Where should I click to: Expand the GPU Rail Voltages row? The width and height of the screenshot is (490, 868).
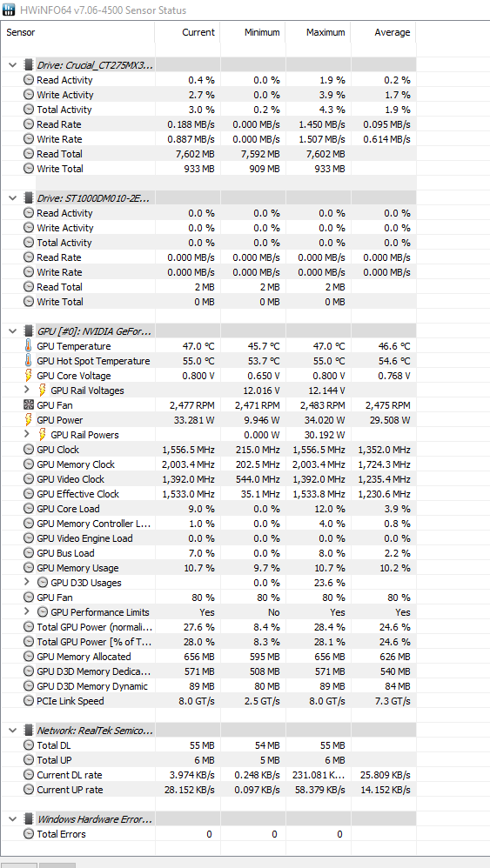point(27,391)
